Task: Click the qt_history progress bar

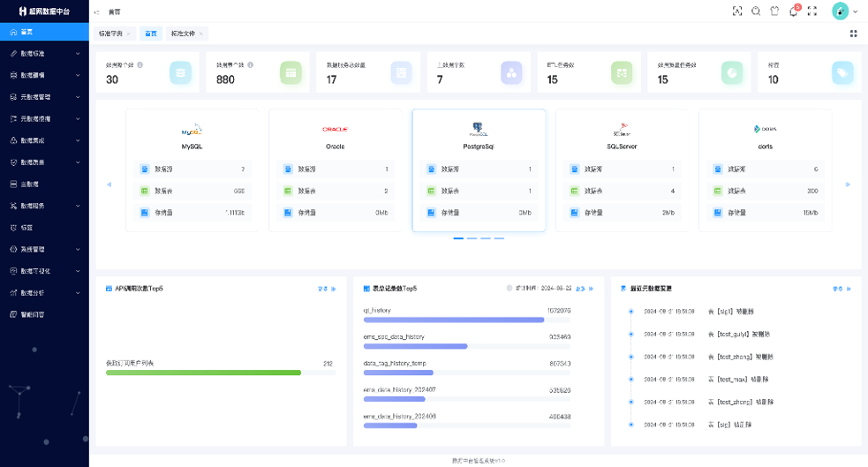Action: pyautogui.click(x=454, y=320)
